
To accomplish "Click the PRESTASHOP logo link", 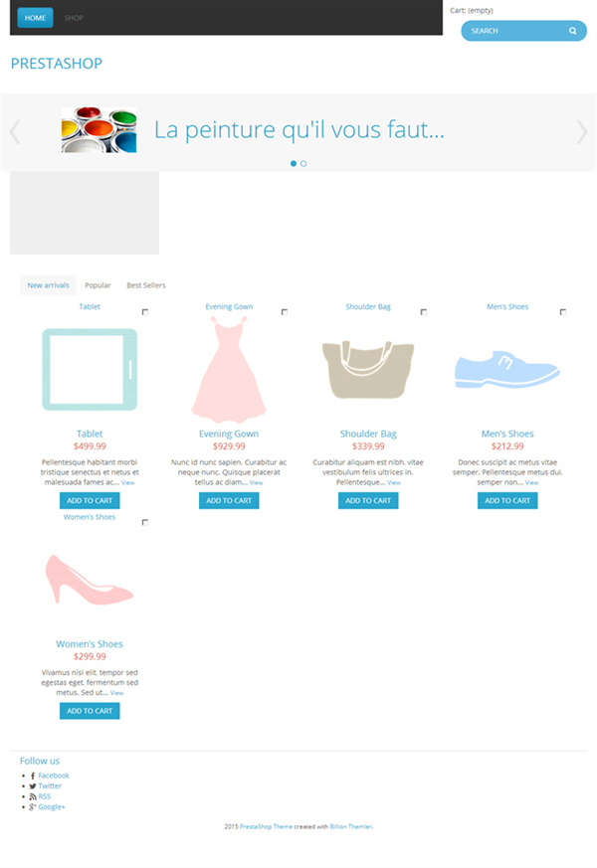I will click(57, 63).
